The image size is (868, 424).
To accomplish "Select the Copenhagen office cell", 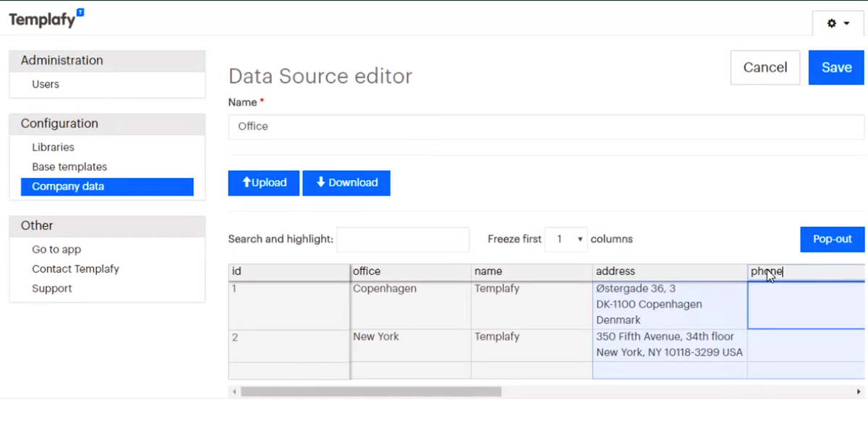I will pyautogui.click(x=410, y=305).
